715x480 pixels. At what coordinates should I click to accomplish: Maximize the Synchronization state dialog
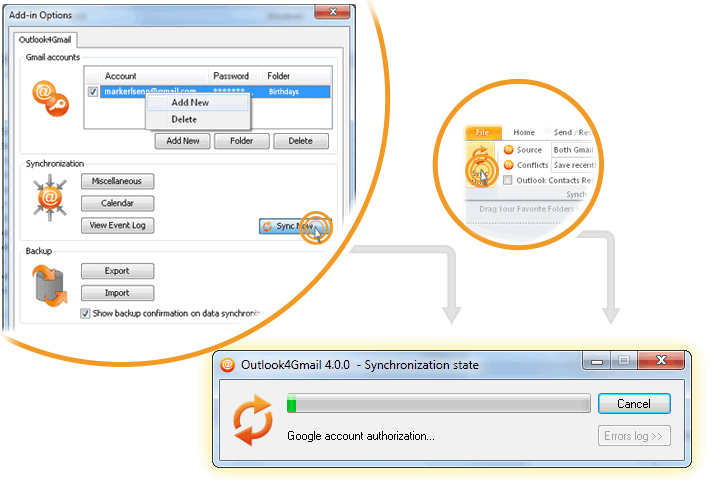(x=624, y=361)
